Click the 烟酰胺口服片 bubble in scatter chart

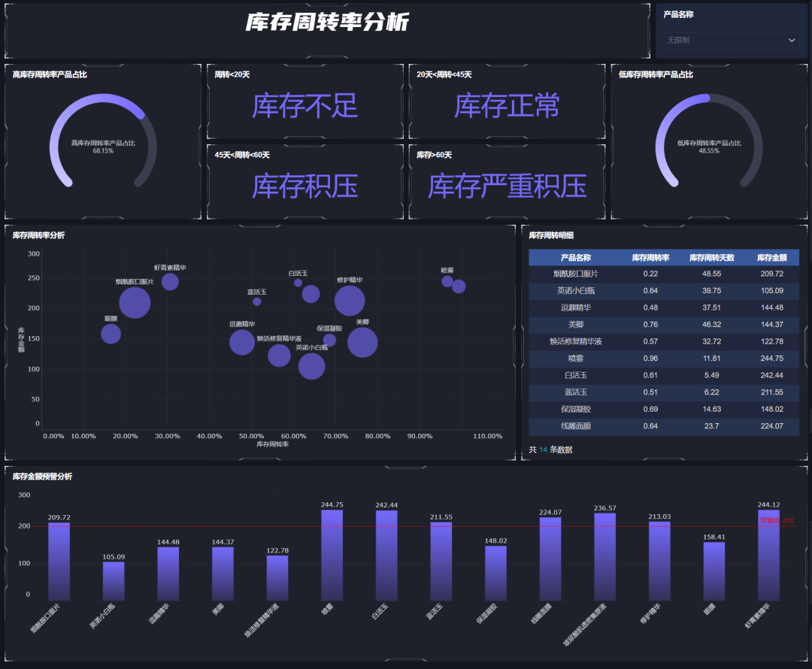(135, 303)
